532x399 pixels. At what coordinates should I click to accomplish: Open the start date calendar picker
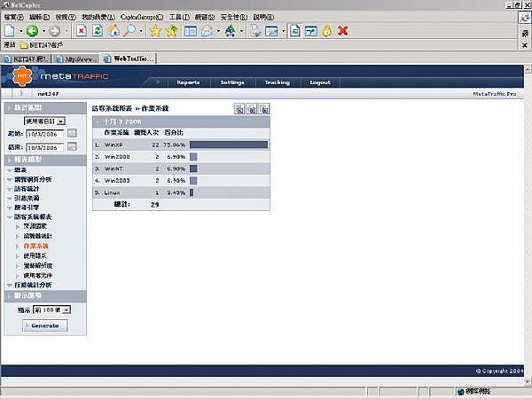[72, 133]
